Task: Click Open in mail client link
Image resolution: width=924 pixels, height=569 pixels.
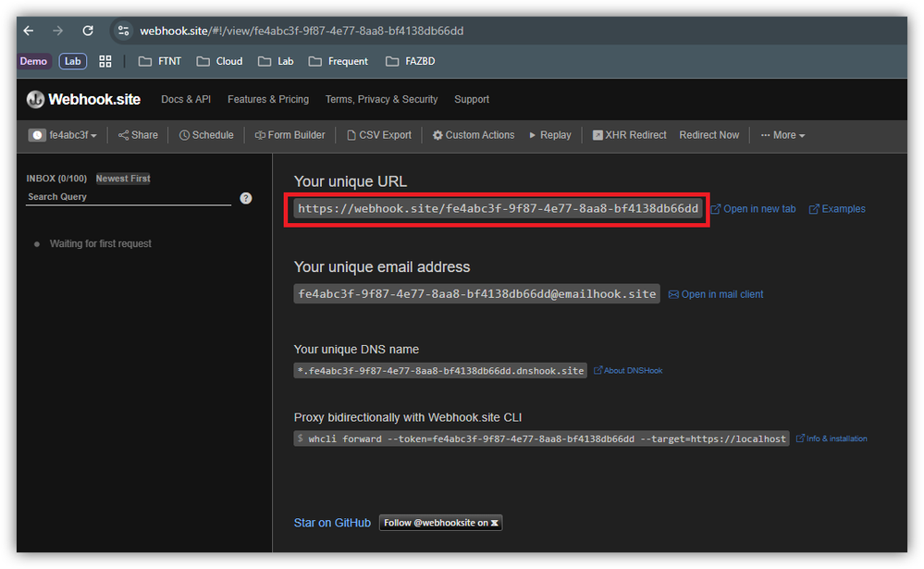Action: tap(716, 294)
